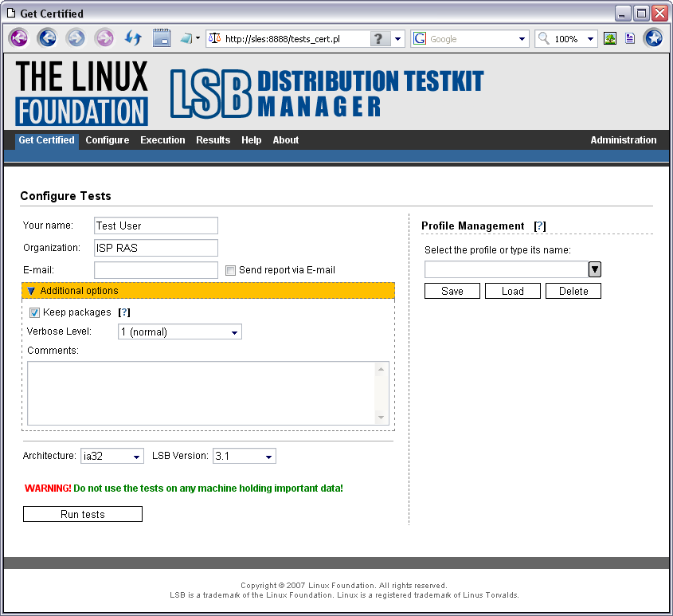
Task: Open the About tab
Action: pos(286,140)
